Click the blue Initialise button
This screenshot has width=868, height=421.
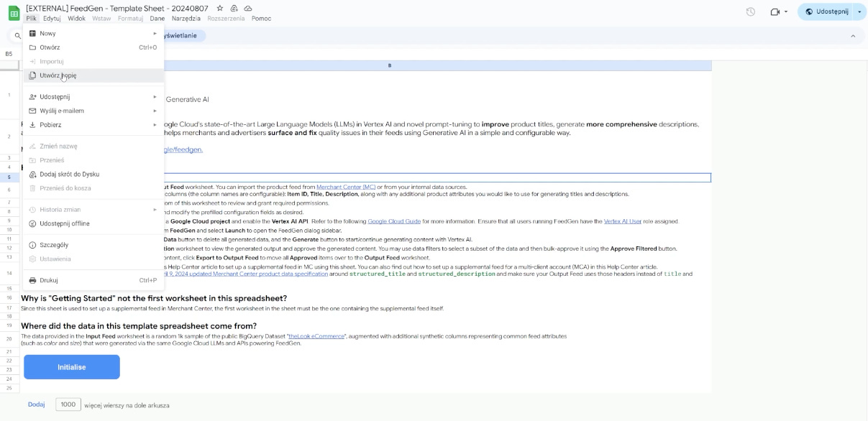click(72, 367)
